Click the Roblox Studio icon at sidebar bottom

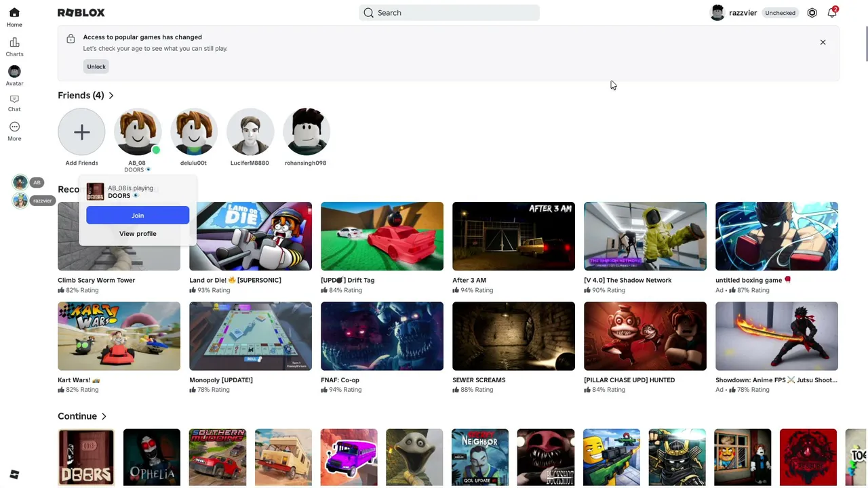tap(14, 474)
